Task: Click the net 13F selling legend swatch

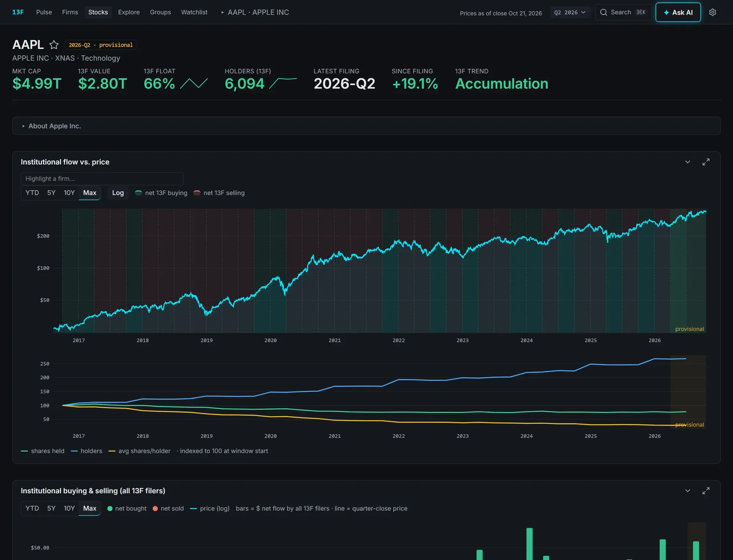Action: click(x=197, y=193)
